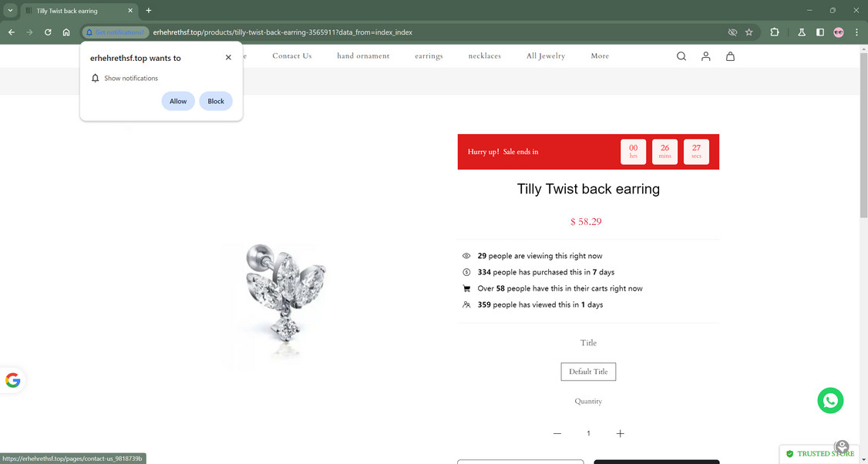Reload the current page
Image resolution: width=868 pixels, height=464 pixels.
point(48,32)
